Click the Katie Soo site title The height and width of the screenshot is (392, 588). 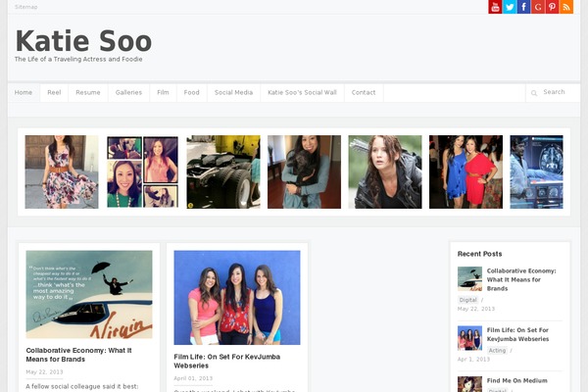click(x=83, y=41)
